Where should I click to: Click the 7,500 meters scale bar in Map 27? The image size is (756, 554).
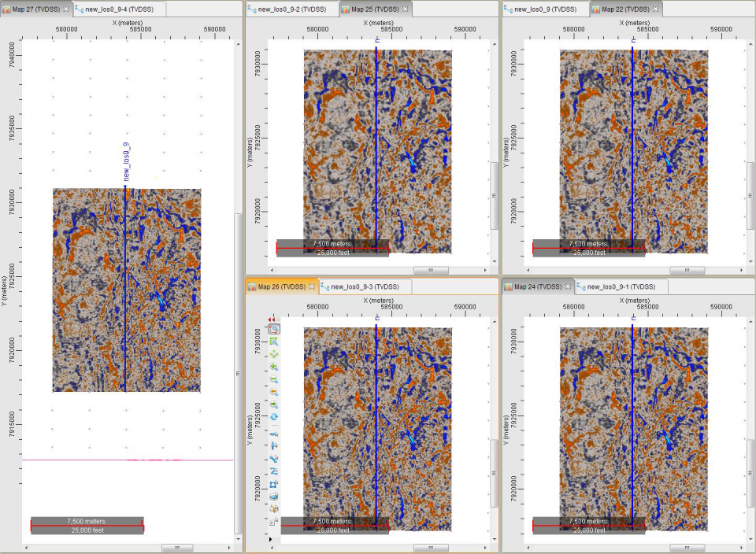point(87,526)
